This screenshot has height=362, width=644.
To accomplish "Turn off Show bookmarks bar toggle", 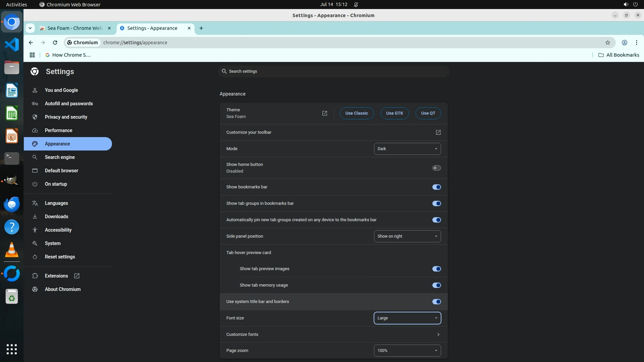I will tap(436, 187).
